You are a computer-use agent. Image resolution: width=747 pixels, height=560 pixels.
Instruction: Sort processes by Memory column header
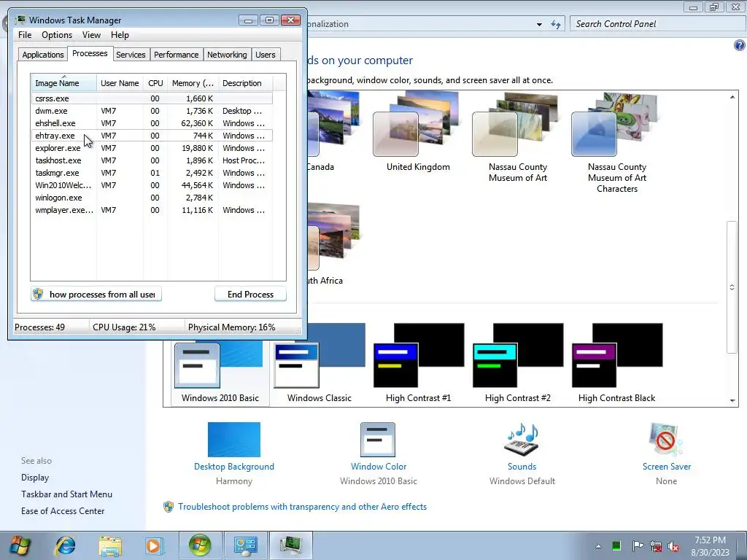pyautogui.click(x=193, y=83)
